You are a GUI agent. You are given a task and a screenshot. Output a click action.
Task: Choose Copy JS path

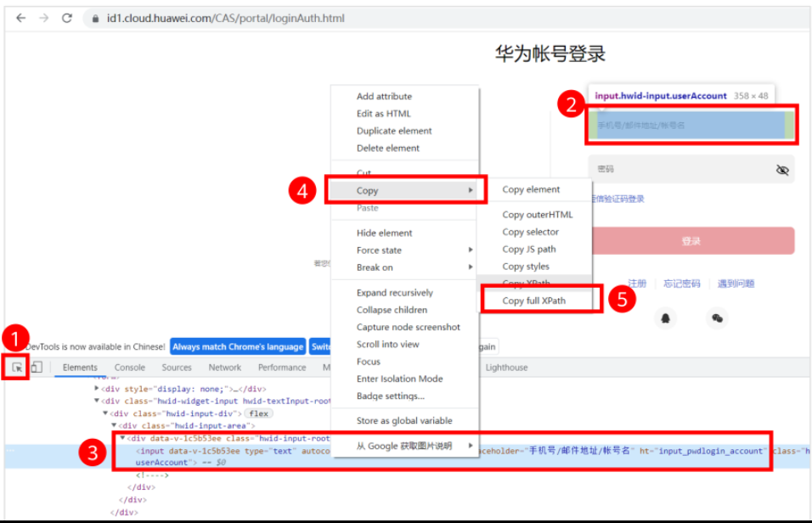(x=528, y=249)
